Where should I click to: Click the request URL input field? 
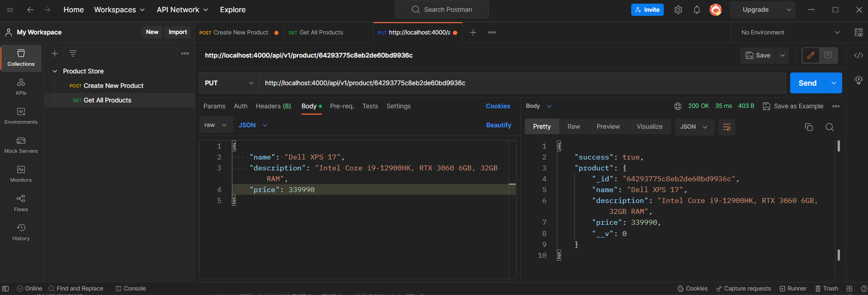coord(521,83)
